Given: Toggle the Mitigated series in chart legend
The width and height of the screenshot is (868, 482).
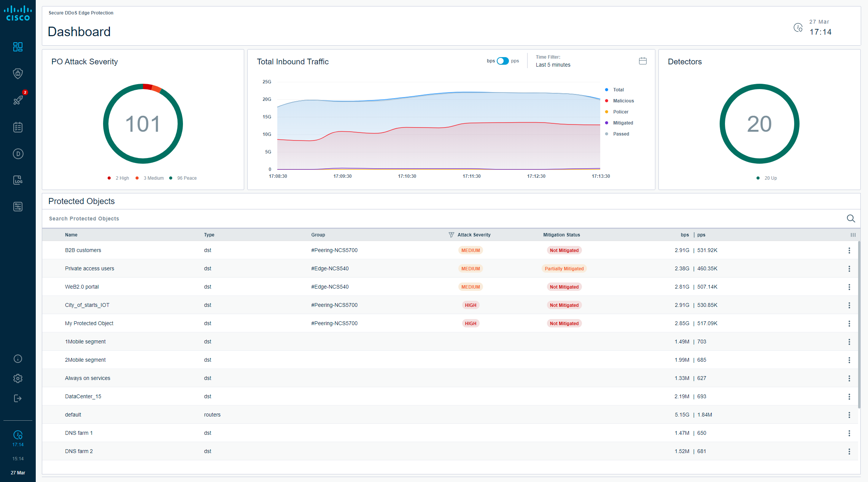Looking at the screenshot, I should 619,123.
